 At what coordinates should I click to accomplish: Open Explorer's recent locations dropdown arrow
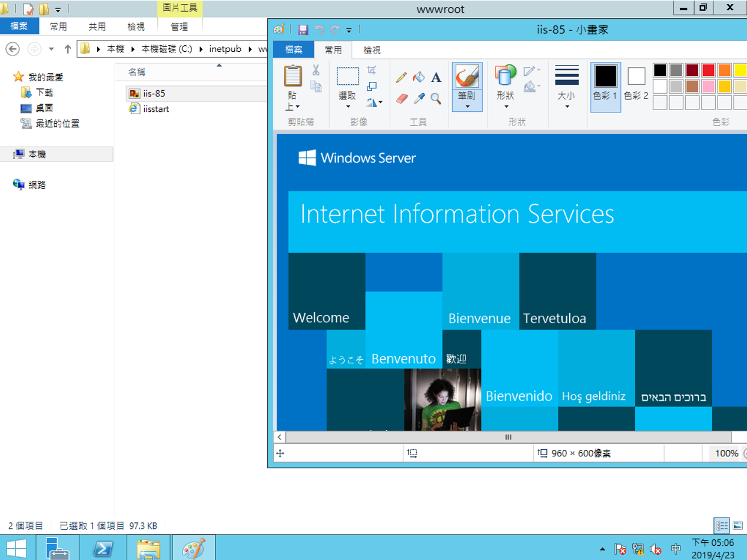(x=51, y=49)
